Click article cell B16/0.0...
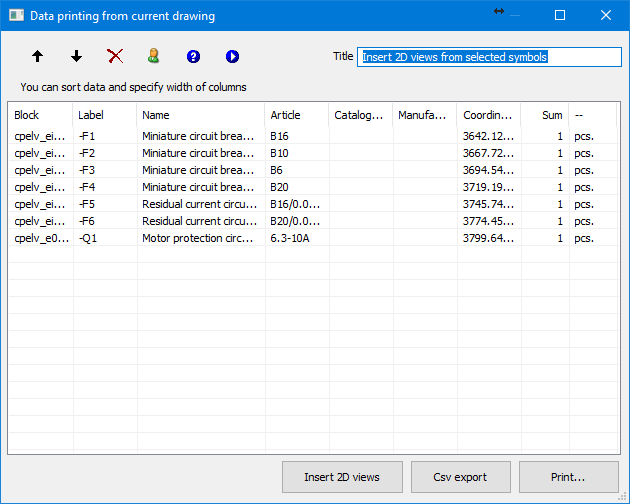The width and height of the screenshot is (630, 504). [x=297, y=204]
